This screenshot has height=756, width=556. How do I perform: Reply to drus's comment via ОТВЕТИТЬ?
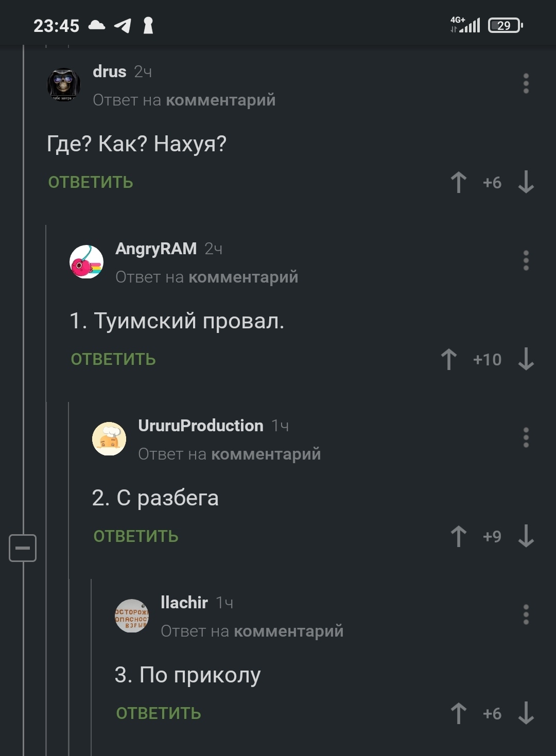tap(91, 182)
